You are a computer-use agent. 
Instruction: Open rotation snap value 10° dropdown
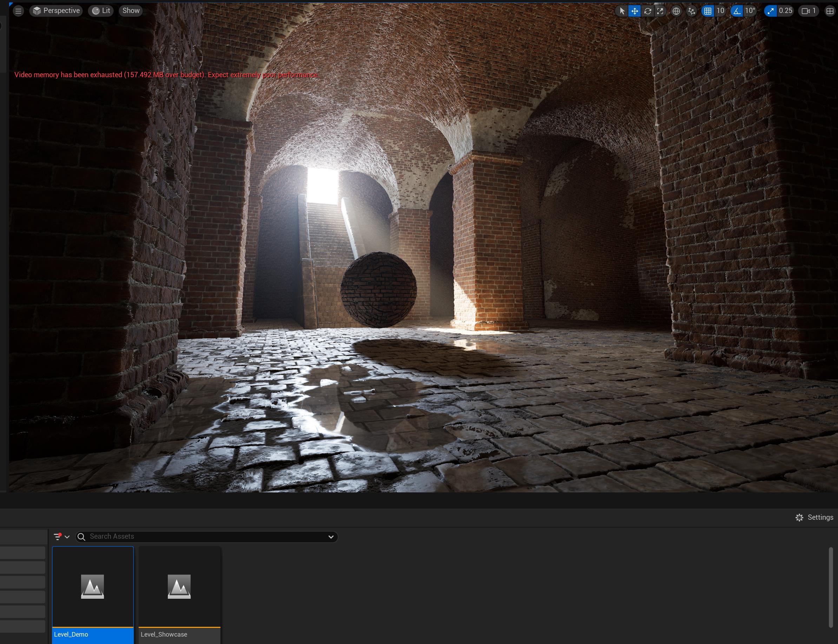750,11
